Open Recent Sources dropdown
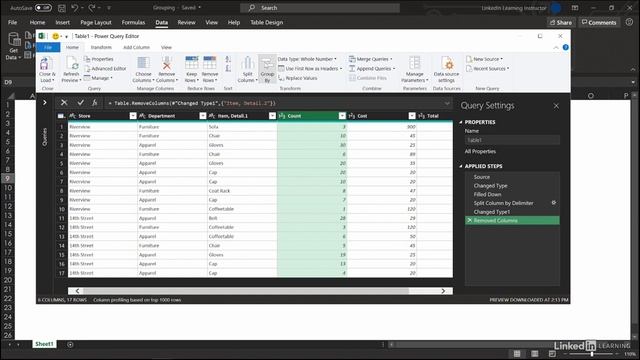The image size is (640, 360). [488, 69]
